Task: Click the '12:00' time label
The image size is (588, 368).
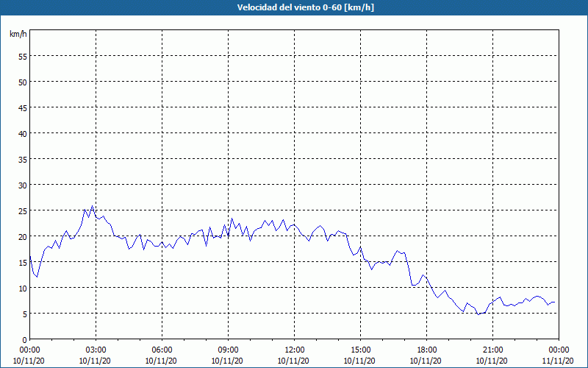Action: click(x=295, y=350)
